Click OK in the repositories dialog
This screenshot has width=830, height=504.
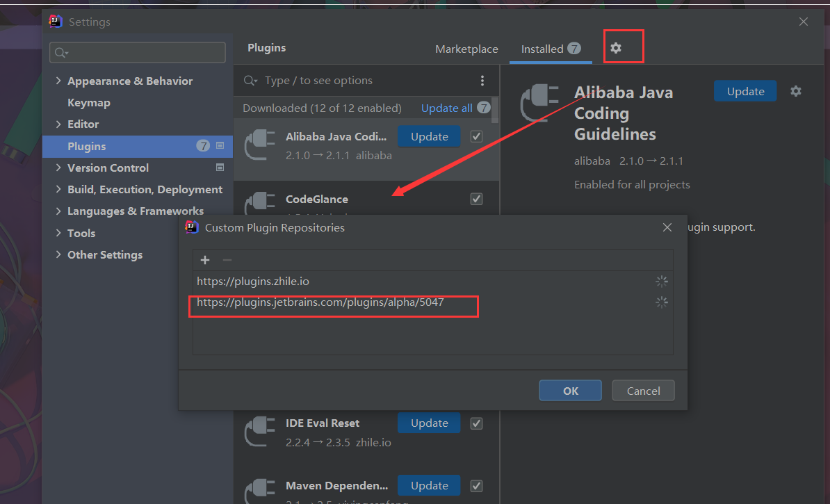point(570,391)
